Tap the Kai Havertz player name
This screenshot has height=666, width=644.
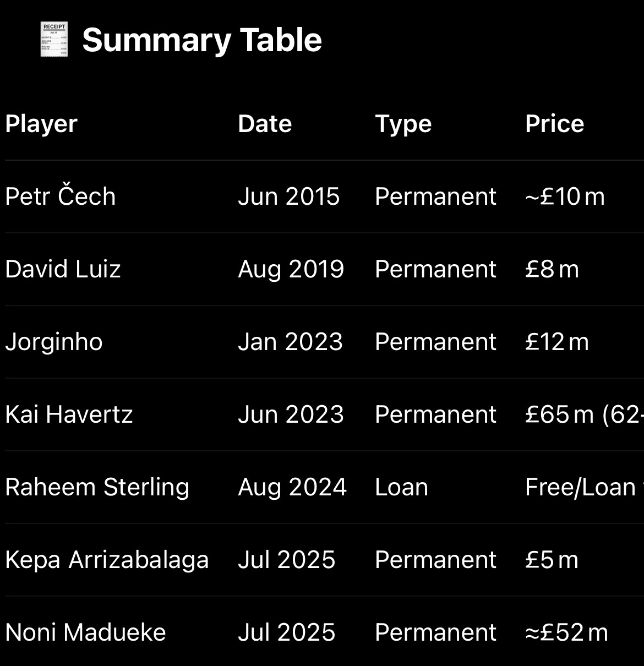click(69, 414)
